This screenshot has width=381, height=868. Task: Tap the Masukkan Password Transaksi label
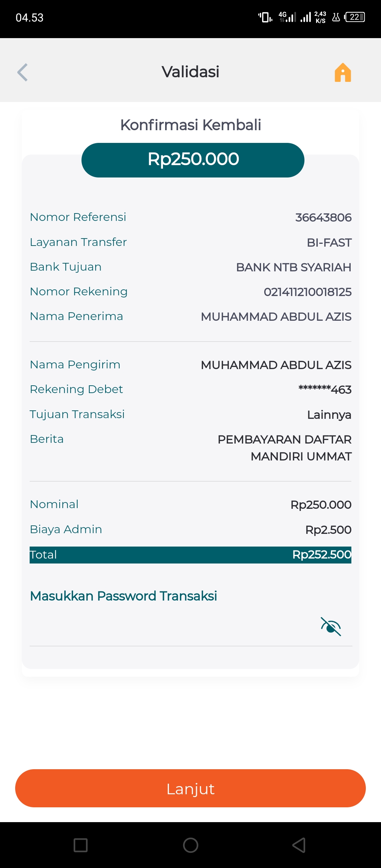[x=123, y=596]
